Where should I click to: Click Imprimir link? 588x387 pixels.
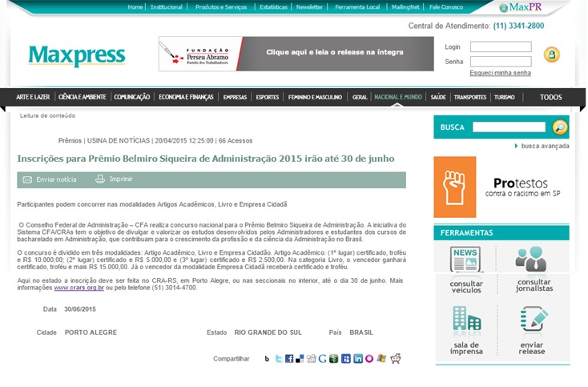(121, 179)
